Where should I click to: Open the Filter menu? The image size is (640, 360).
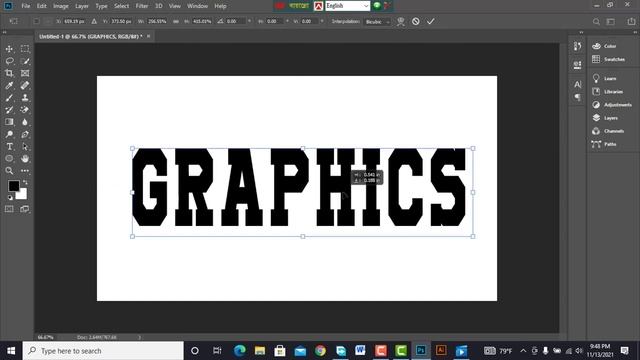pyautogui.click(x=142, y=6)
